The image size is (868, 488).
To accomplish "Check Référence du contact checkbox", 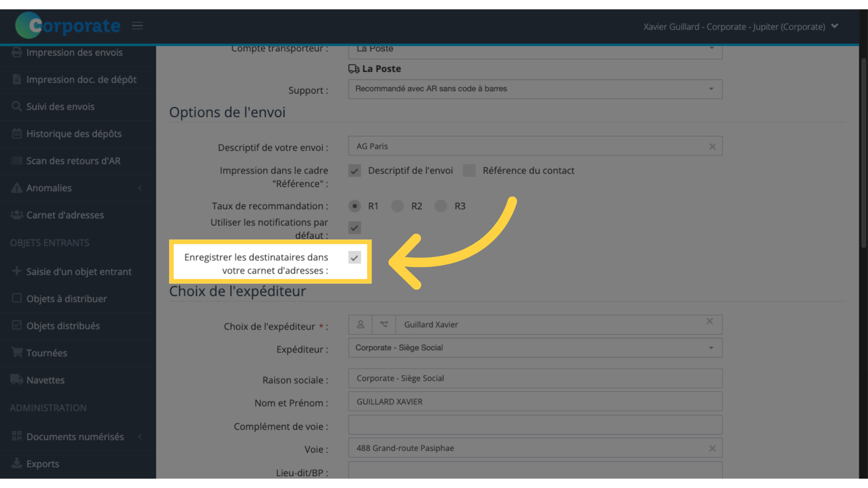I will pyautogui.click(x=469, y=170).
